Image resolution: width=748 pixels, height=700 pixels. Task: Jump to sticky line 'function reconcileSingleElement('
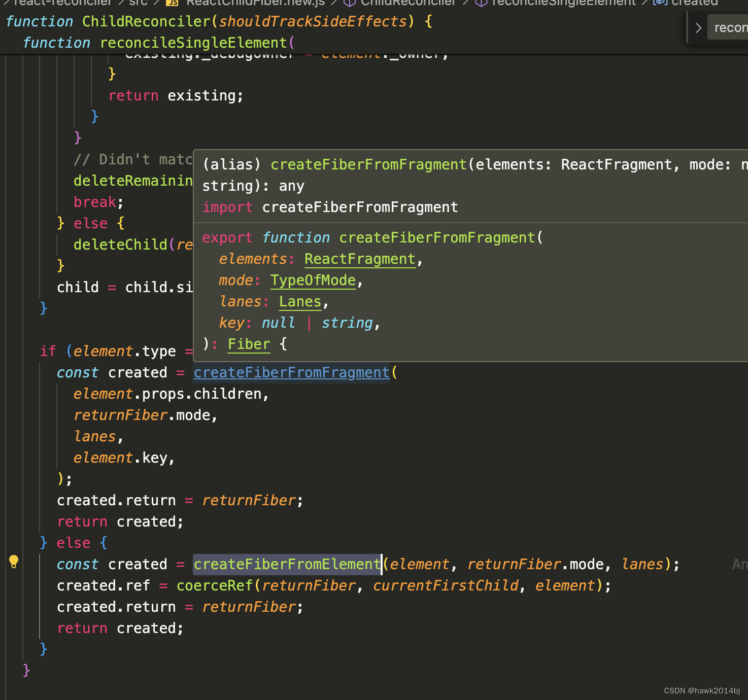[159, 43]
